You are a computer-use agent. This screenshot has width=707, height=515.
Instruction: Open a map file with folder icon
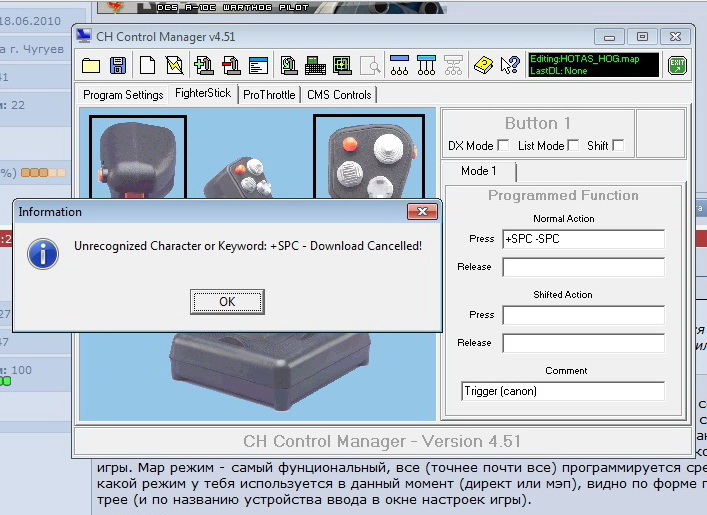click(x=91, y=65)
